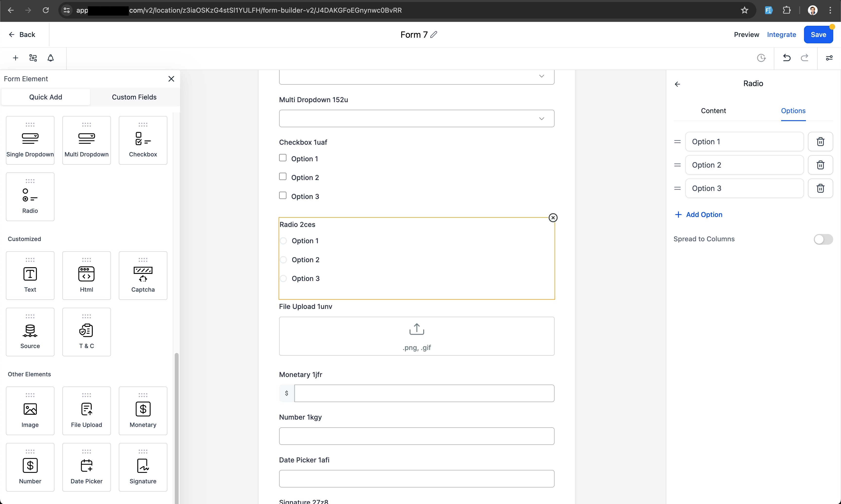Grab the drag handle for Option 1
Image resolution: width=841 pixels, height=504 pixels.
[677, 142]
